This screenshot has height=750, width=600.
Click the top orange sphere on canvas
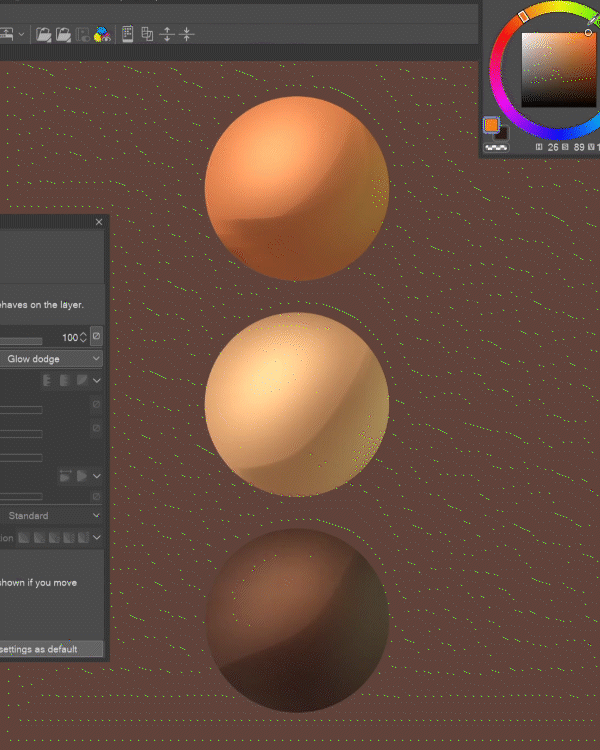click(x=297, y=188)
